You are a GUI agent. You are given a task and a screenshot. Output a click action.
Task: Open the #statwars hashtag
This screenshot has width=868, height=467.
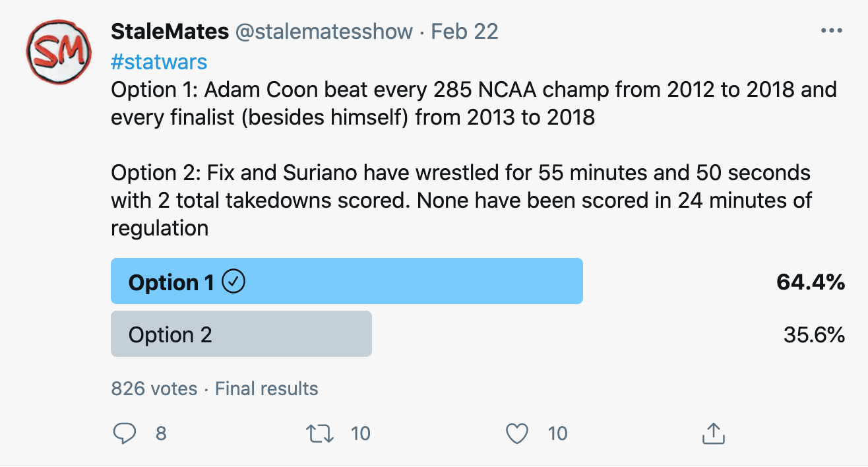(x=159, y=62)
